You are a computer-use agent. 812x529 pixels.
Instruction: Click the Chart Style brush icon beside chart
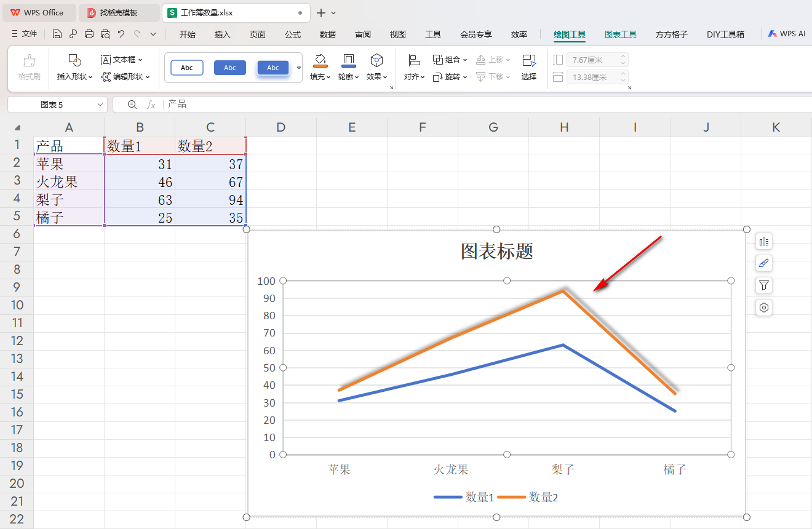click(x=764, y=263)
